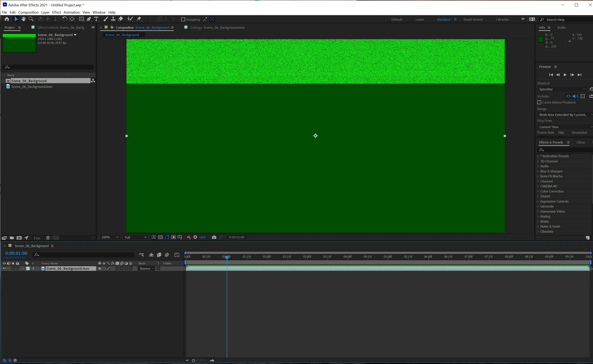Select the Roto Brush tool
The image size is (593, 364).
[x=130, y=19]
